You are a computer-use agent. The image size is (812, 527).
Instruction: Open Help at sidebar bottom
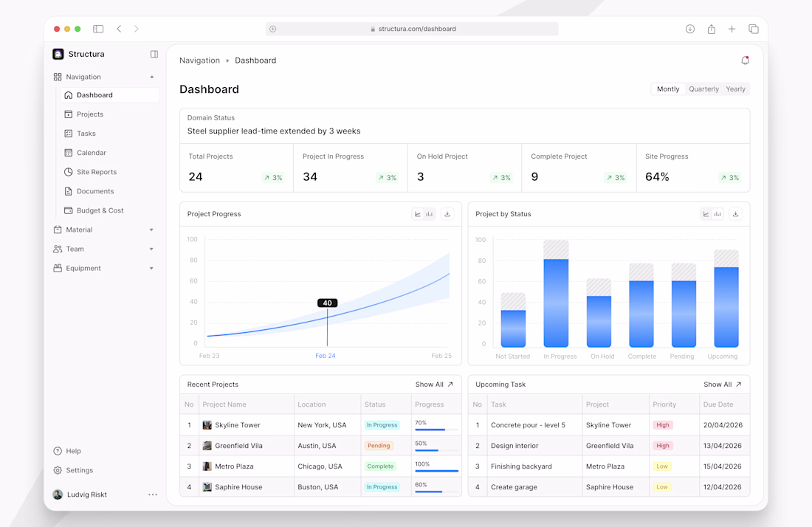point(67,451)
